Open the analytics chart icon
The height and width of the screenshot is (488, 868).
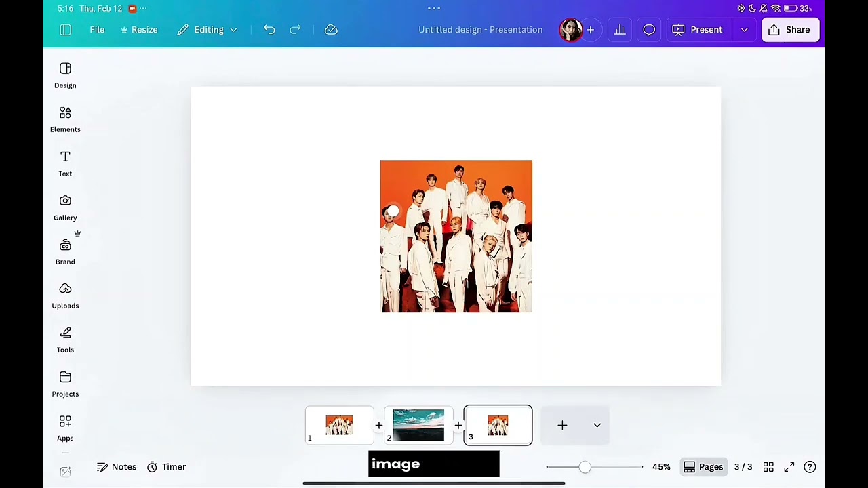tap(620, 30)
